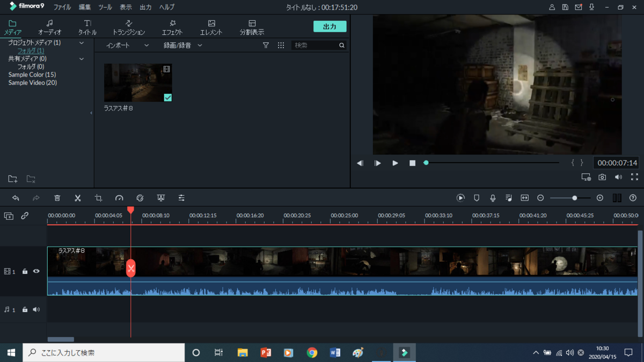Stop the preview playback
Viewport: 644px width, 362px height.
pyautogui.click(x=412, y=163)
